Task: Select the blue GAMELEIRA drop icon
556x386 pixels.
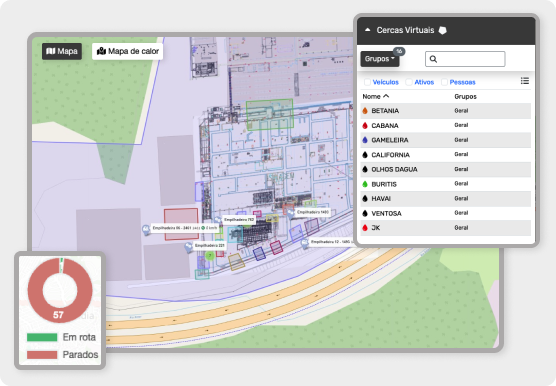Action: 365,140
